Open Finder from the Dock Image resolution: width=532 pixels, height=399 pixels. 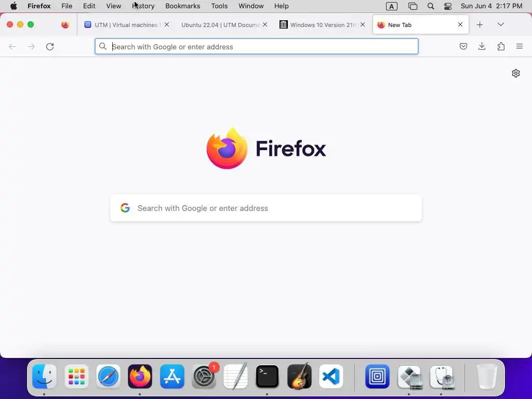point(45,376)
